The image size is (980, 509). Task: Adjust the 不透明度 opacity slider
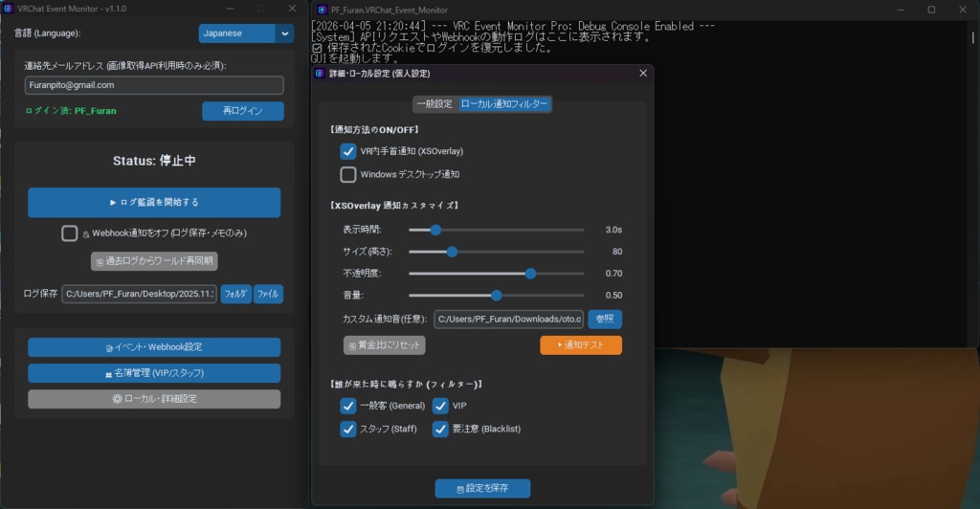tap(497, 274)
